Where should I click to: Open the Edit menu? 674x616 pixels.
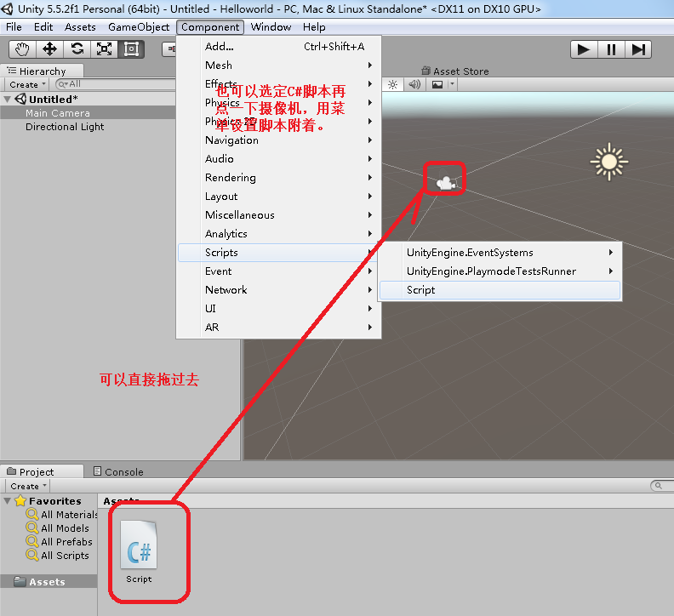click(43, 27)
